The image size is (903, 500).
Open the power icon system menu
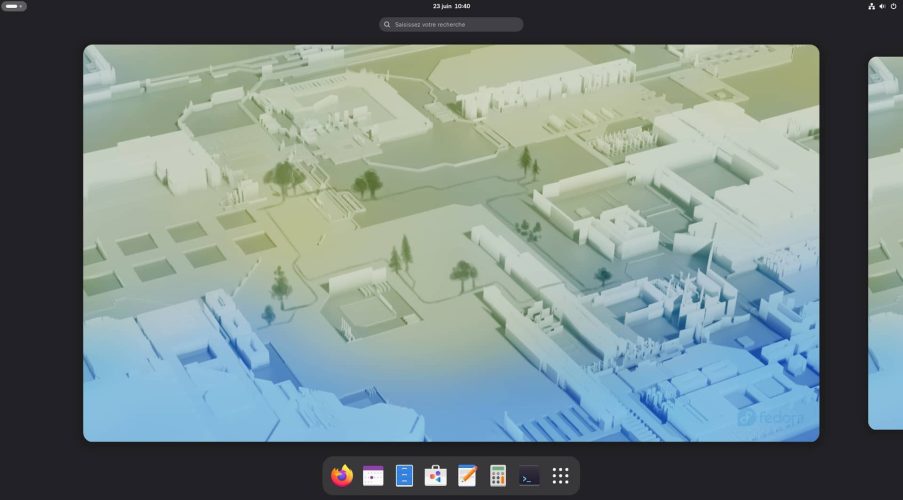(x=894, y=6)
